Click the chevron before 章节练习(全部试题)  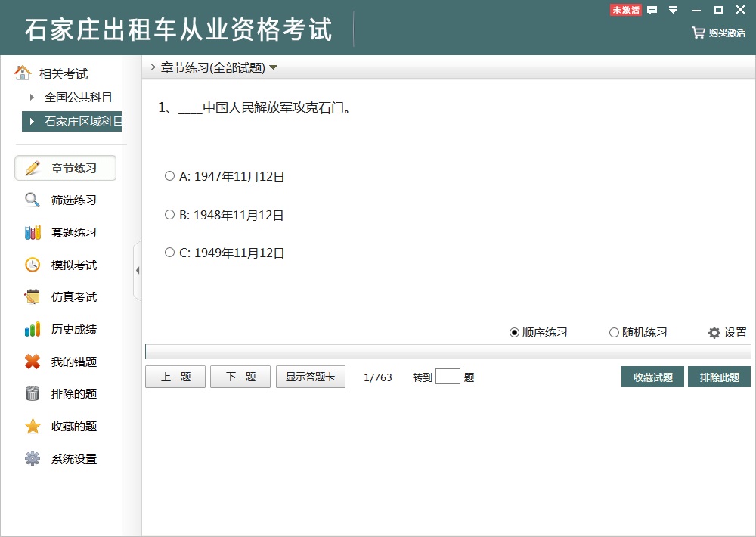click(153, 67)
